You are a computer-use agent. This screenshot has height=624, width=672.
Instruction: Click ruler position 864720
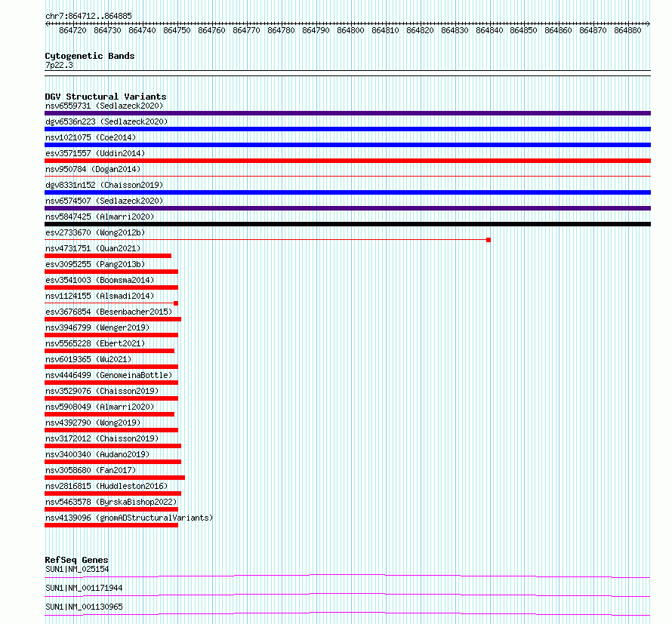[x=72, y=30]
